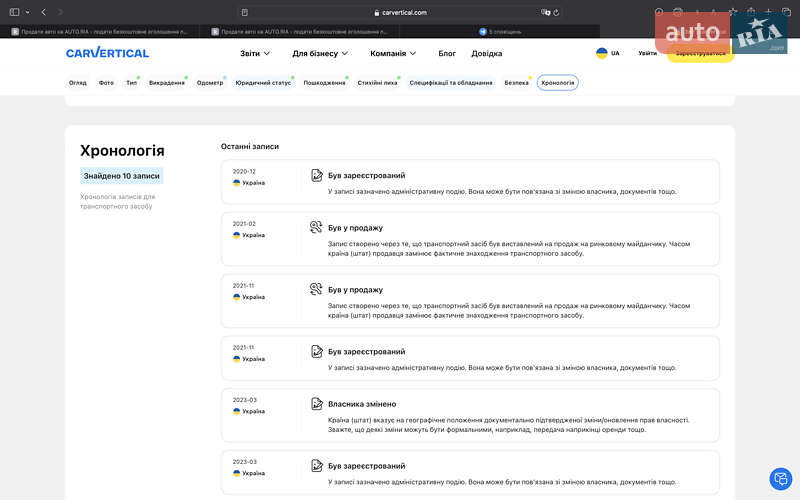The height and width of the screenshot is (500, 800).
Task: Click the carVertical logo
Action: click(x=107, y=53)
